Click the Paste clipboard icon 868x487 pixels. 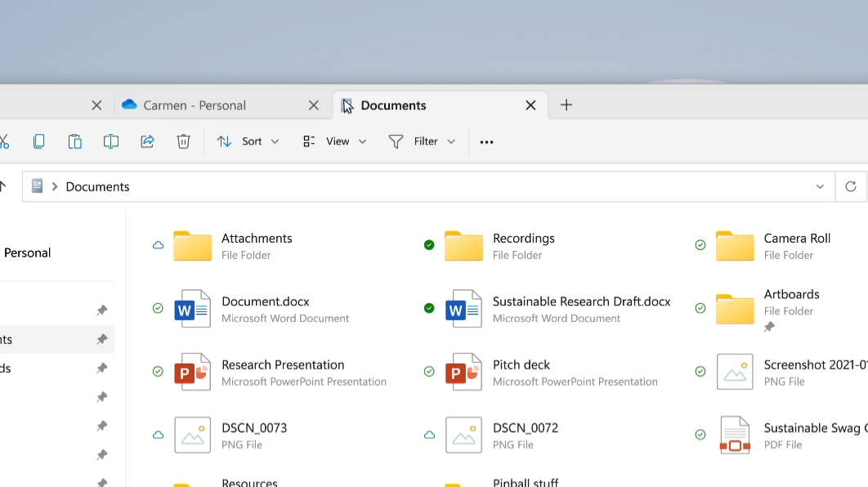coord(74,141)
